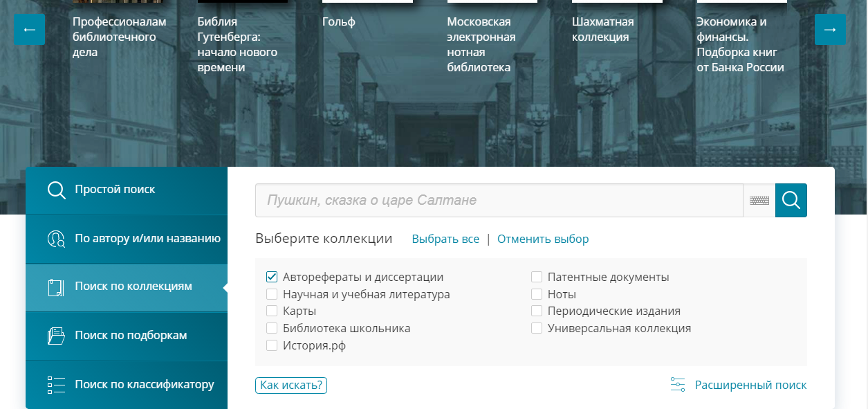
Task: Uncheck Авторефераты и диссертации checkbox
Action: (x=272, y=277)
